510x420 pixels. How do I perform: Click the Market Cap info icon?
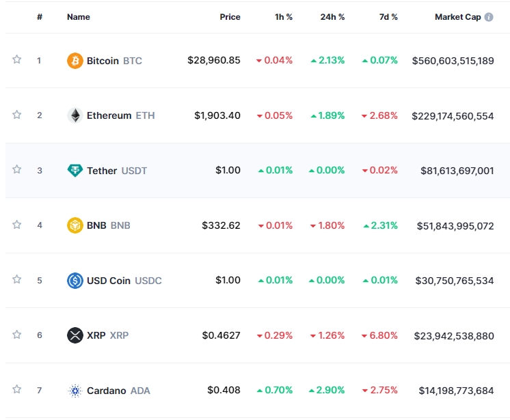[489, 17]
